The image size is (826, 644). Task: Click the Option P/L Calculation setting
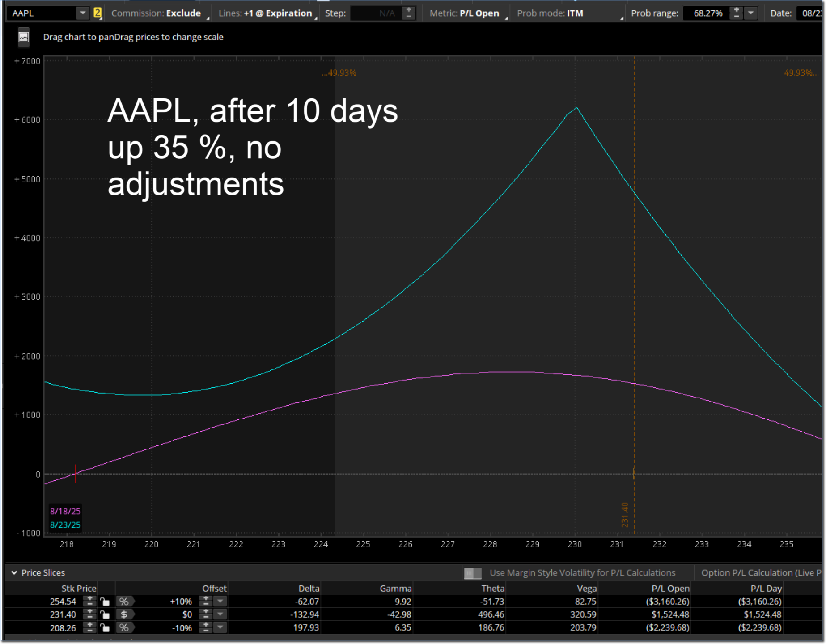coord(760,573)
